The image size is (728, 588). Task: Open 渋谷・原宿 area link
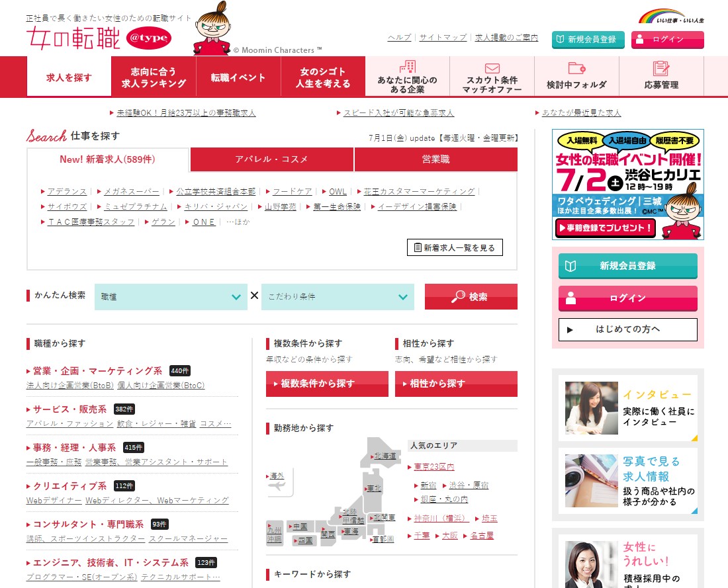(469, 485)
